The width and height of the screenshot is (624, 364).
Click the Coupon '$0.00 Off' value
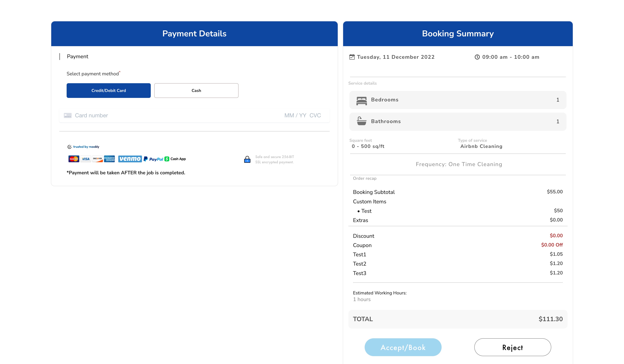552,245
